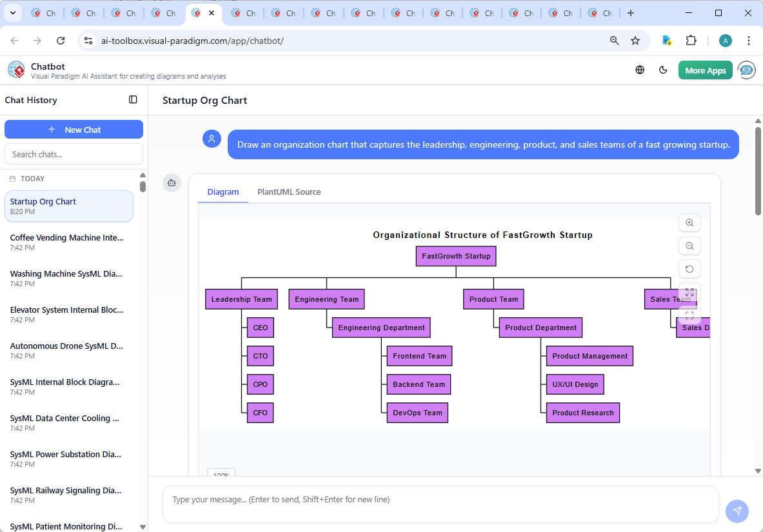Screen dimensions: 763x532
Task: Zoom out of the diagram view
Action: (x=689, y=246)
